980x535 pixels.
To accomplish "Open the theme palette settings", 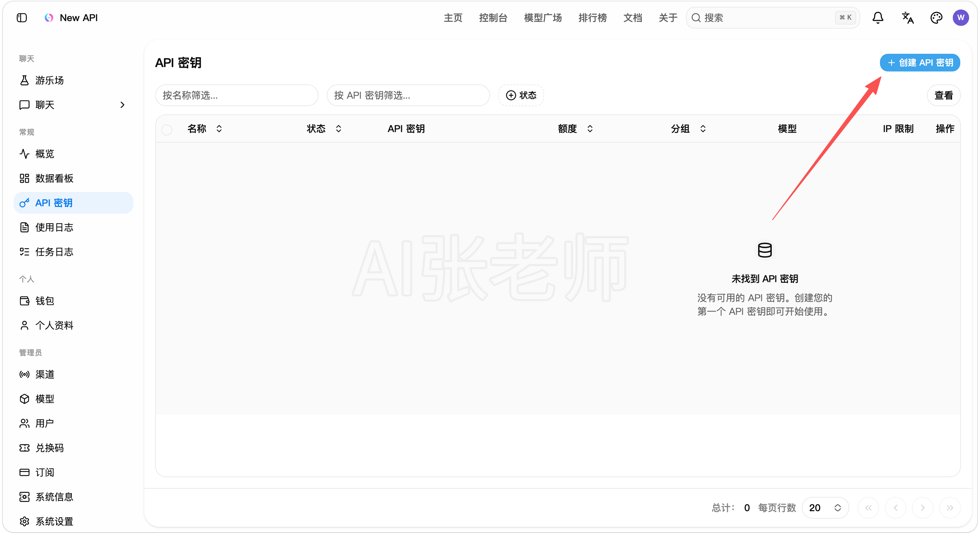I will (936, 17).
